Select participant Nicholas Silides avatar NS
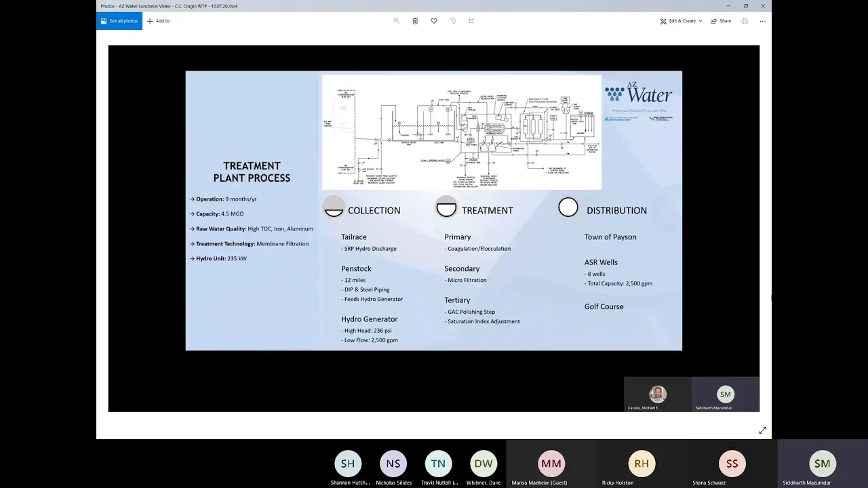 [x=393, y=464]
